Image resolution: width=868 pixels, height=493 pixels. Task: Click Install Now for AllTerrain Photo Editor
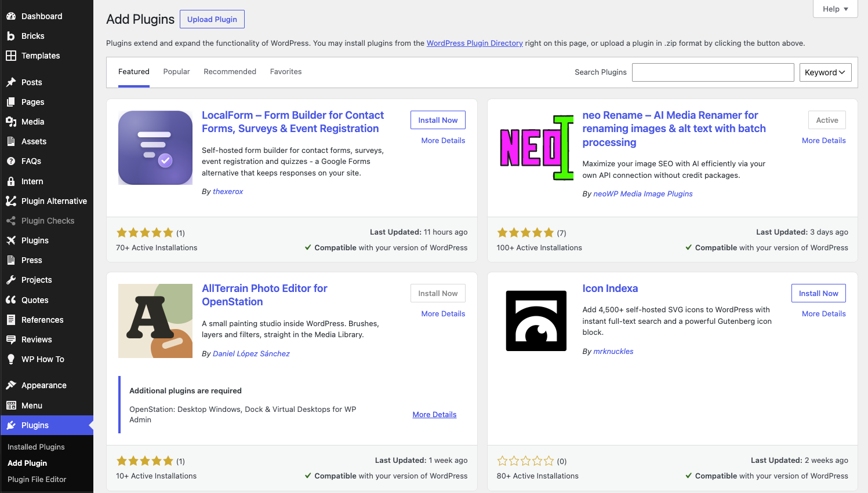(x=438, y=293)
